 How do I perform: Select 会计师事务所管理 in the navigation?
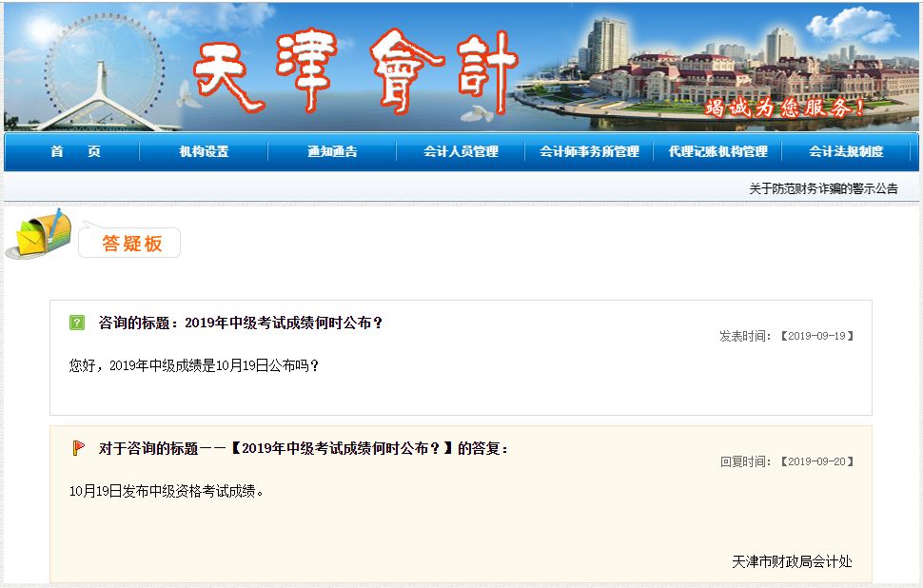tap(592, 152)
